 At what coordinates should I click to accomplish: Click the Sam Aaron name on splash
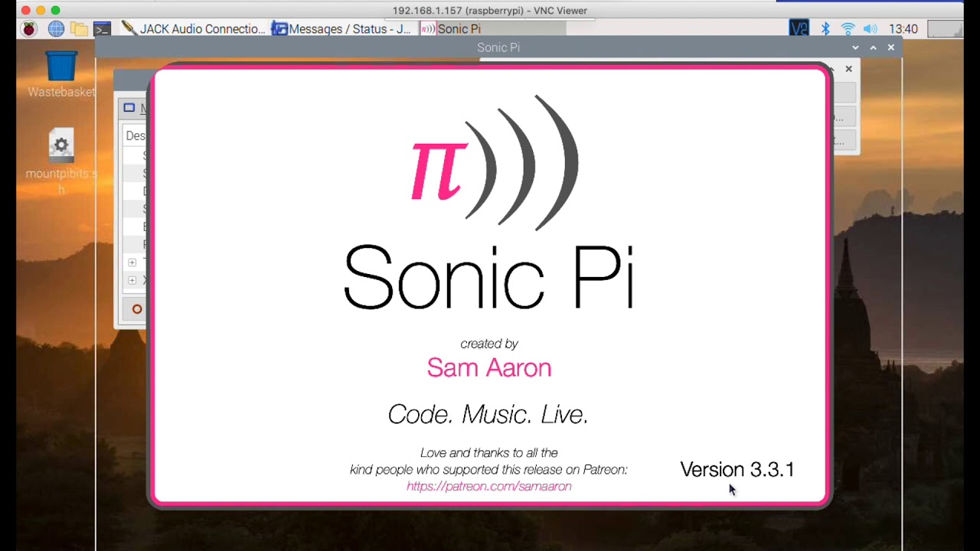pos(489,367)
